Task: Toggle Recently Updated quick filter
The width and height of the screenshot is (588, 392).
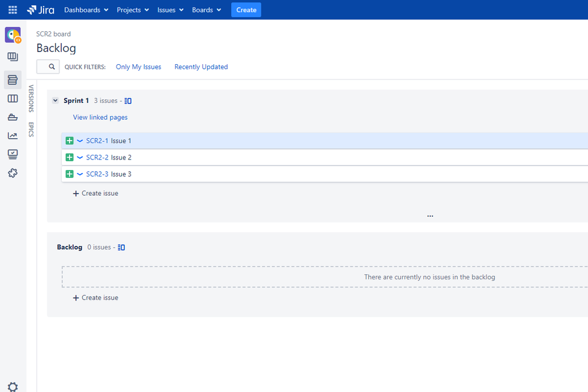Action: [x=201, y=67]
